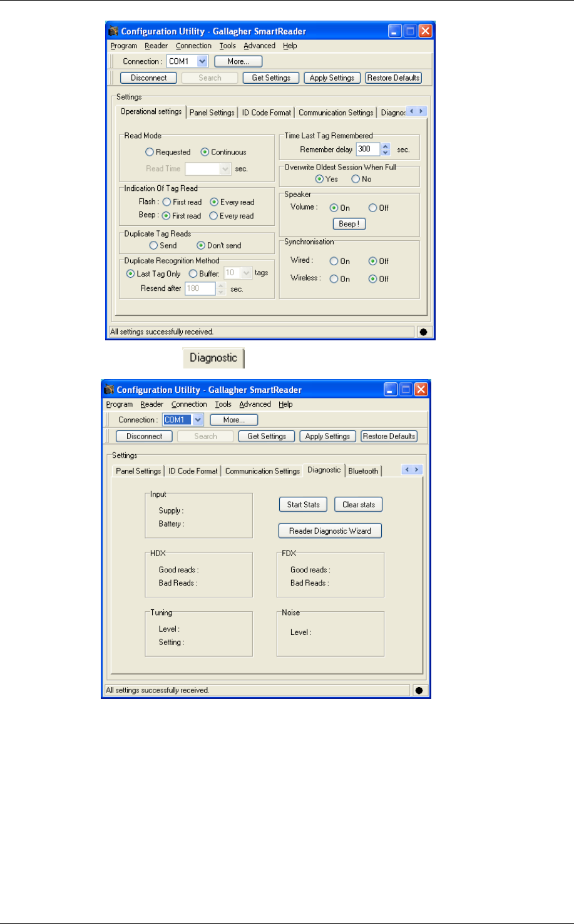
Task: Open Advanced menu in the bottom window
Action: coord(255,404)
